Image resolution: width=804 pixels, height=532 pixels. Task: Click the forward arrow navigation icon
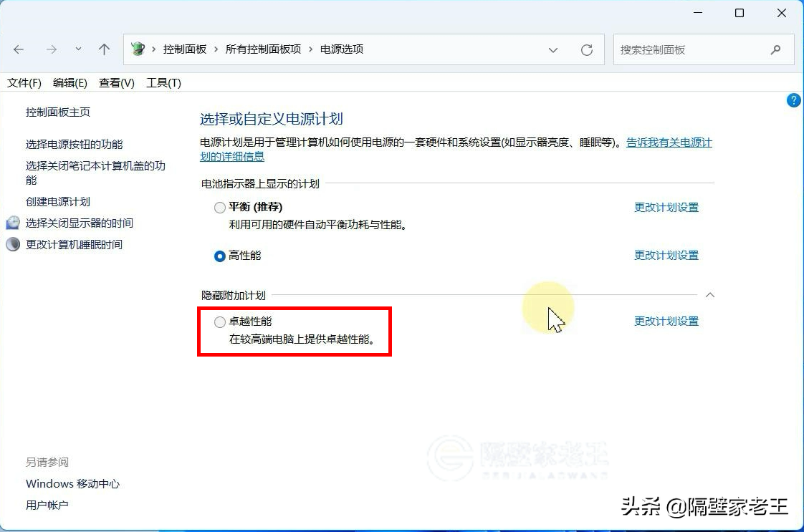52,49
